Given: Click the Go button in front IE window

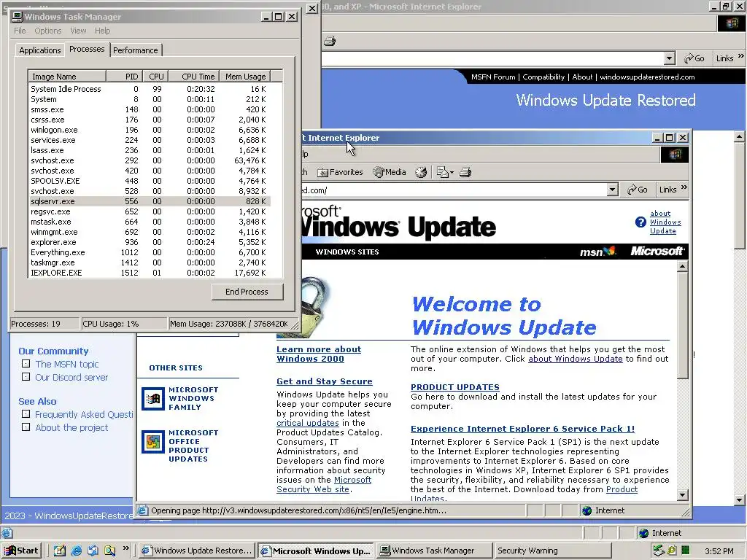Looking at the screenshot, I should (638, 190).
